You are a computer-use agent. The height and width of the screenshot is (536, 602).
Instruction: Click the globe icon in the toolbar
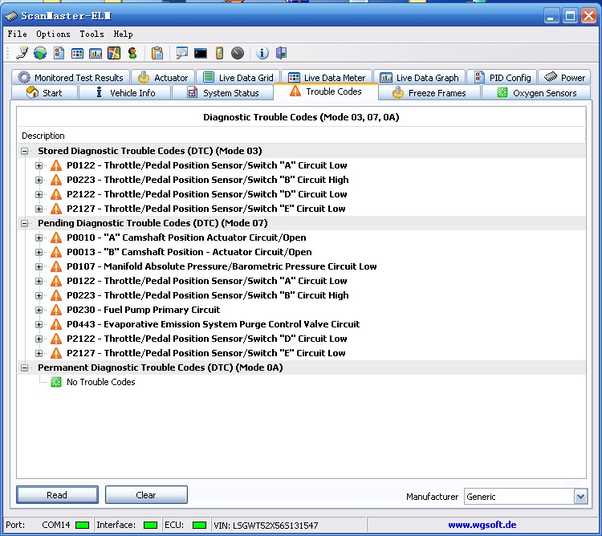[x=40, y=53]
